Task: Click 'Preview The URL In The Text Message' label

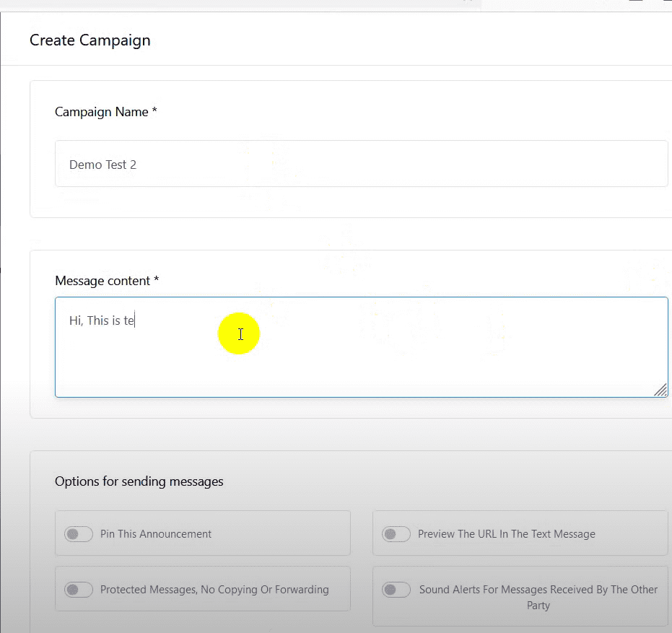Action: pos(506,534)
